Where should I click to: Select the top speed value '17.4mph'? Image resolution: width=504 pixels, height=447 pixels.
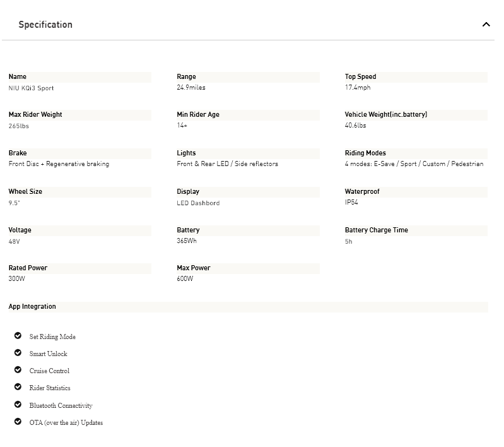[358, 88]
